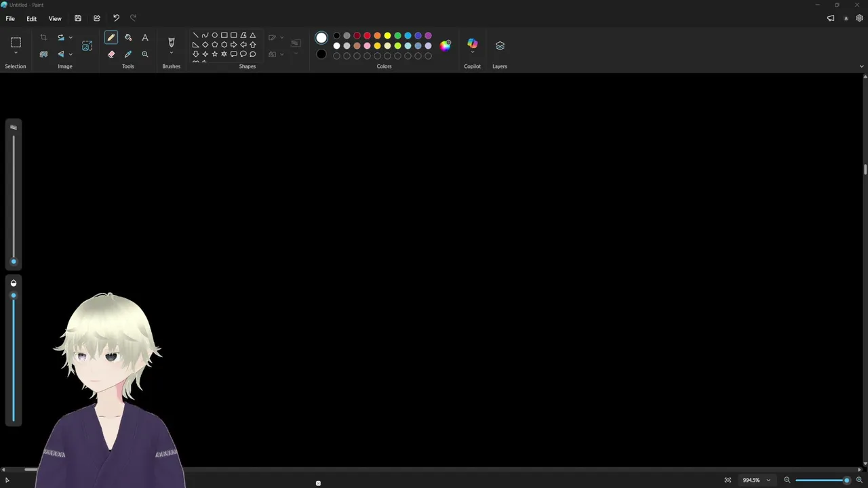Choose the Triangle shape
This screenshot has height=488, width=868.
252,35
